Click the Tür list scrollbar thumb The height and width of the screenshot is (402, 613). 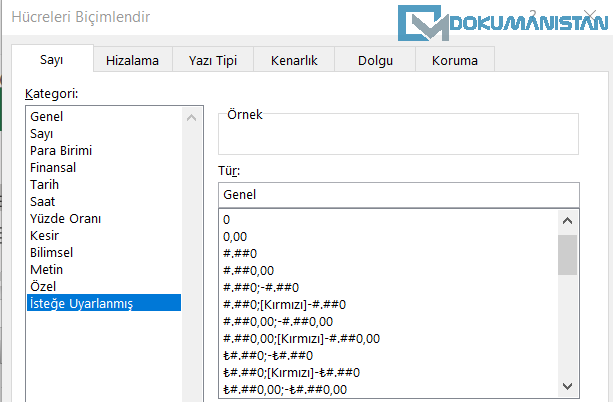[x=568, y=255]
